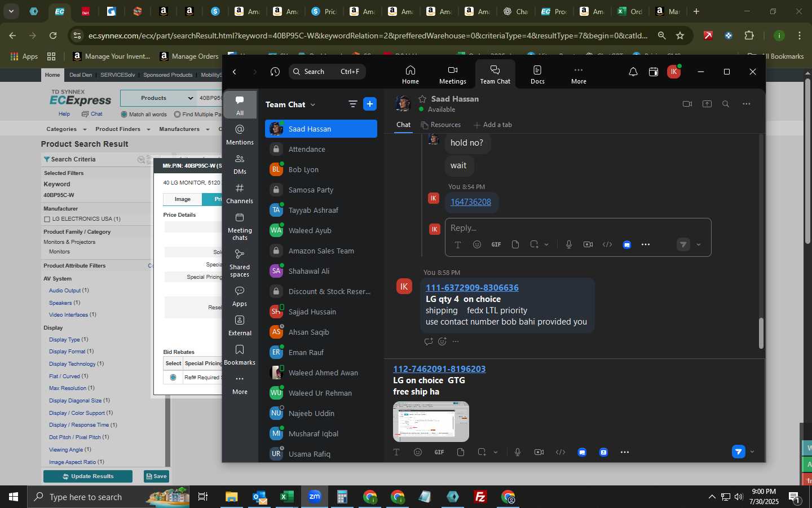Screen dimensions: 812x508
Task: Click audio message microphone in bottom composer
Action: click(518, 452)
